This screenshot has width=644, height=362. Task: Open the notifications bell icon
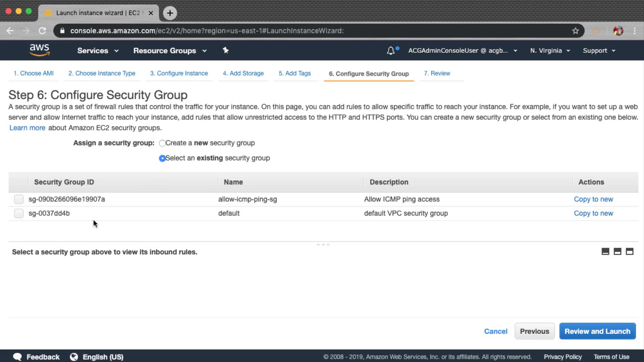click(391, 51)
